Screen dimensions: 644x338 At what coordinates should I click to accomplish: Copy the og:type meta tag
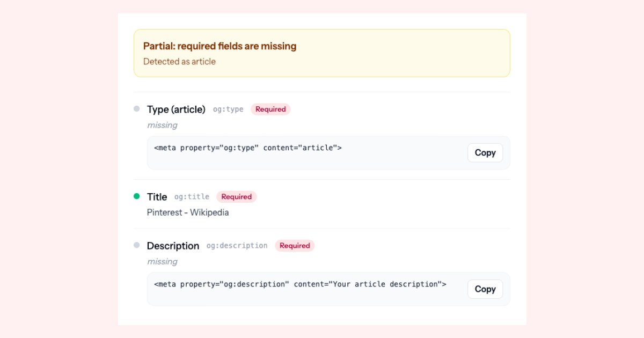click(x=485, y=152)
